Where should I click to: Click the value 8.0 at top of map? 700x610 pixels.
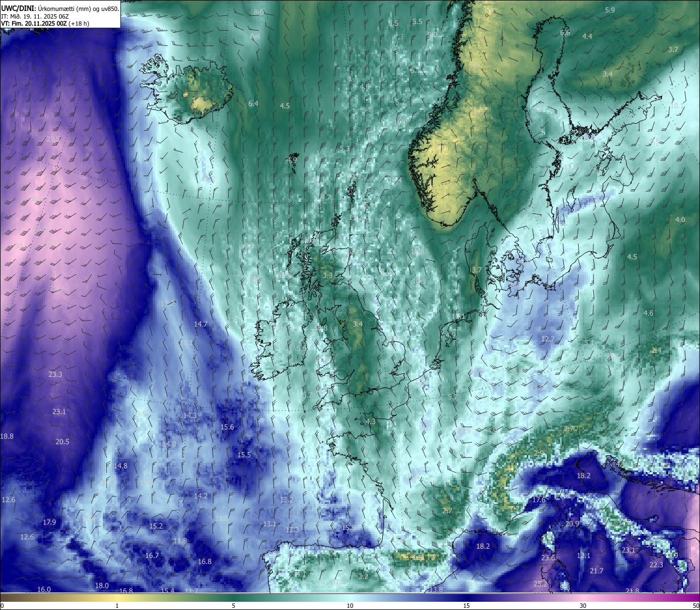259,12
